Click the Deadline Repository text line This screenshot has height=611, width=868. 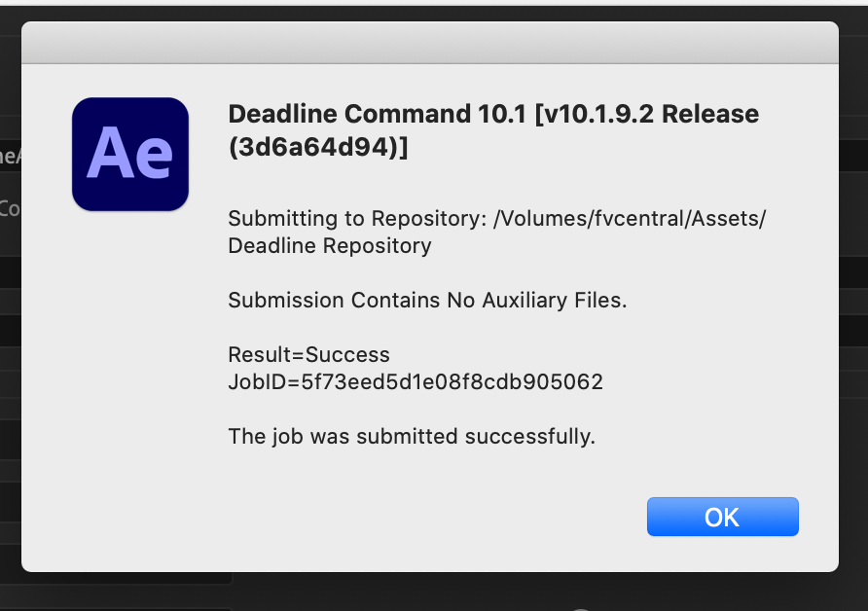click(329, 246)
